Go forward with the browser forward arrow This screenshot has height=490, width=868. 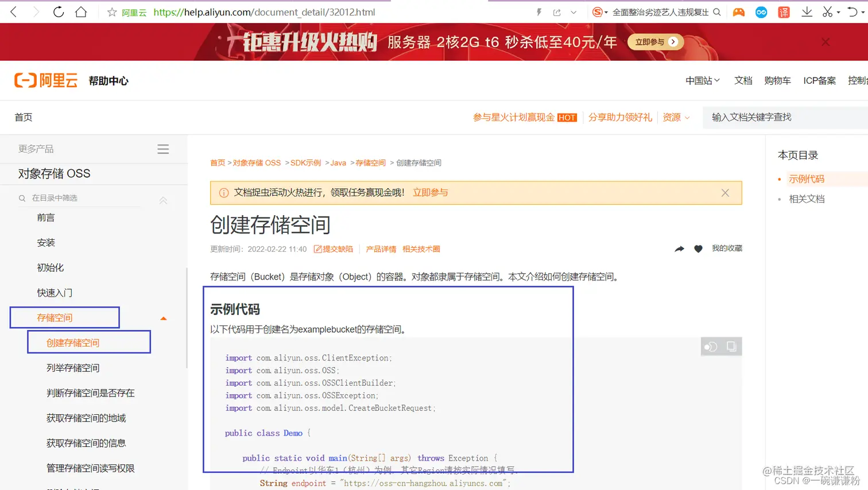tap(36, 11)
